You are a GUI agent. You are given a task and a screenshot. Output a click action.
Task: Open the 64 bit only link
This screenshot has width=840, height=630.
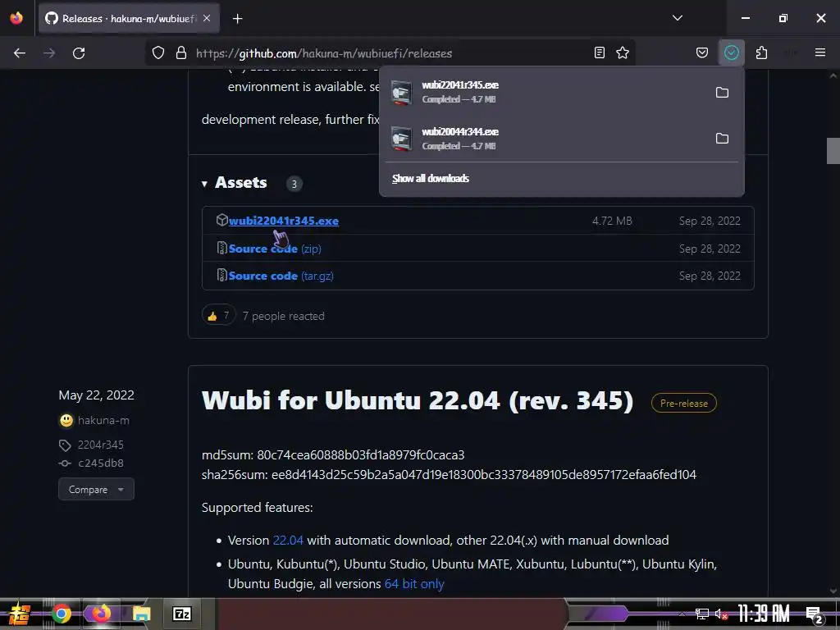coord(414,584)
